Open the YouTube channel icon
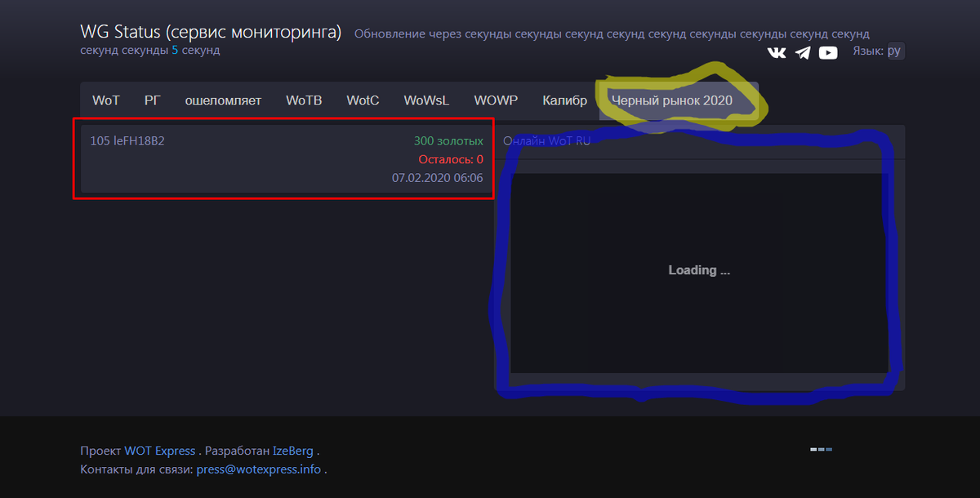Image resolution: width=980 pixels, height=498 pixels. click(828, 52)
